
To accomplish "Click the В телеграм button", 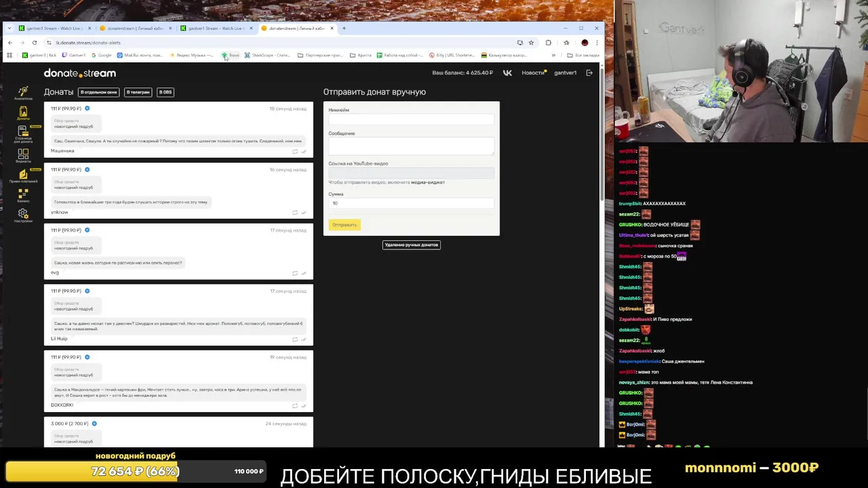I will [x=138, y=92].
